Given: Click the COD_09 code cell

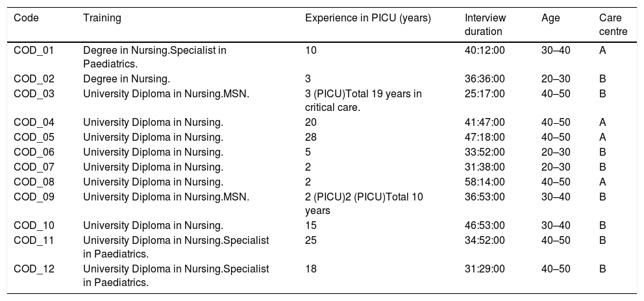Looking at the screenshot, I should 32,196.
